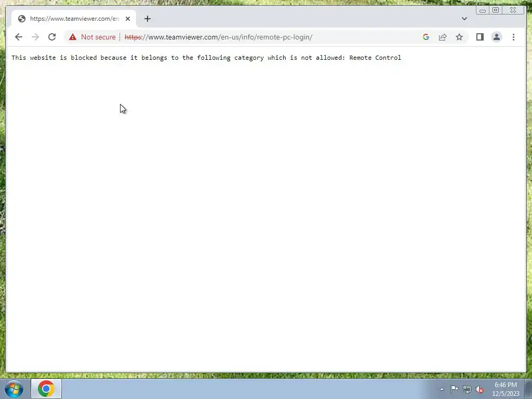
Task: Expand the tab search dropdown arrow
Action: point(464,19)
